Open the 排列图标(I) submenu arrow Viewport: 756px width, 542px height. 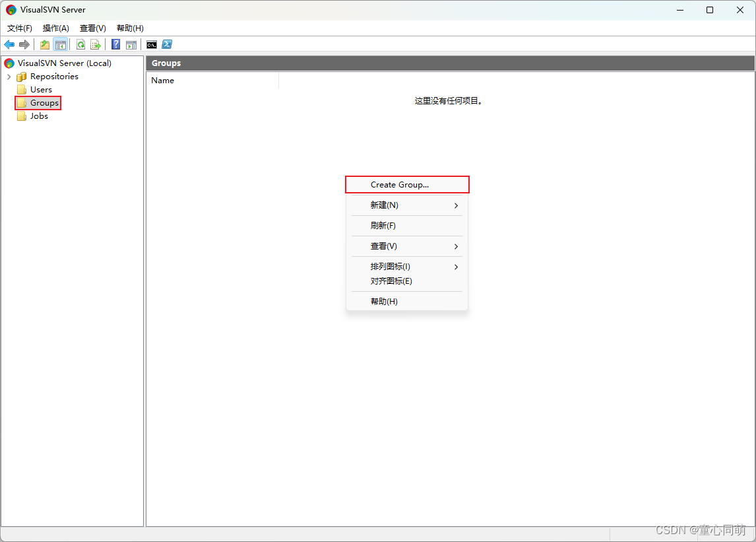point(456,267)
